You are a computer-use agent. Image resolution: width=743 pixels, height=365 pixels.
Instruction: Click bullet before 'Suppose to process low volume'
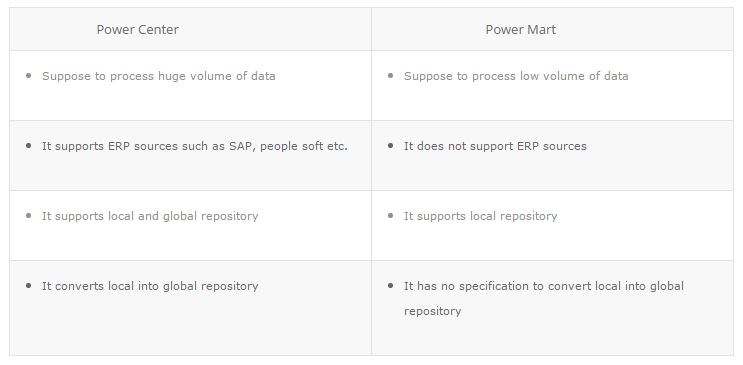tap(390, 75)
